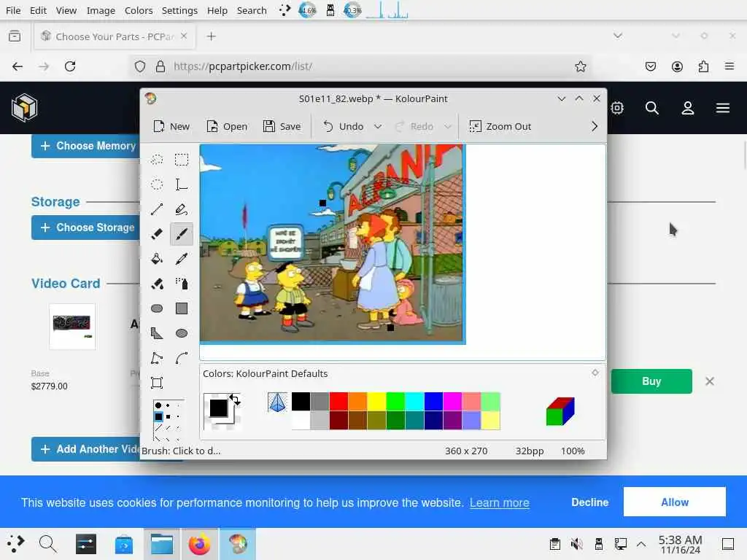Select the Flood Fill bucket tool
The height and width of the screenshot is (560, 747).
coord(157,259)
